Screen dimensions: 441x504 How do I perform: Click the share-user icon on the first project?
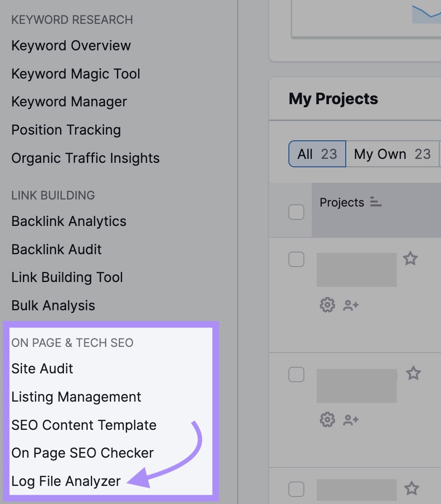tap(351, 305)
